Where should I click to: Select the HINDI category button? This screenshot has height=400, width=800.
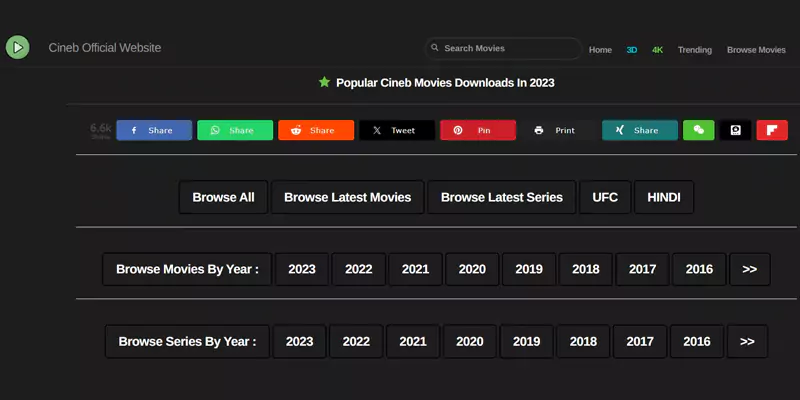pyautogui.click(x=664, y=197)
